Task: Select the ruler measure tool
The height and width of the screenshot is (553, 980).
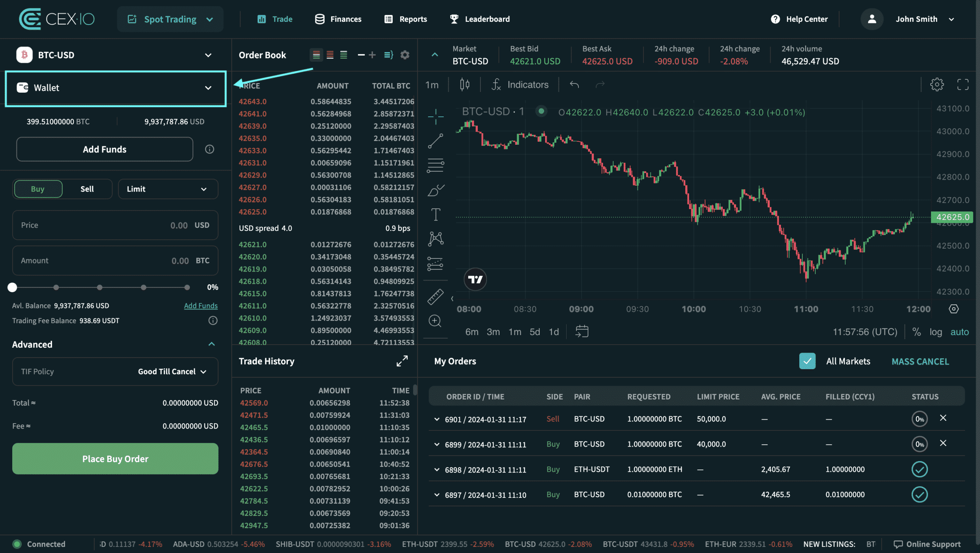Action: coord(436,297)
